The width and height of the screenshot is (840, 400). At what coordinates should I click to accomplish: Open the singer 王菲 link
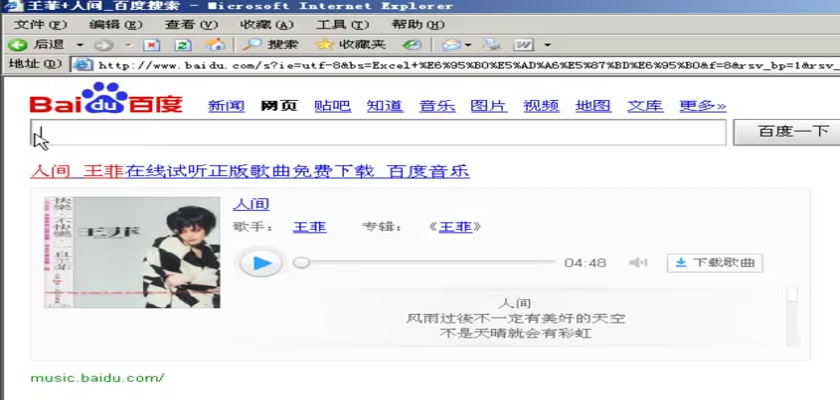(x=310, y=227)
